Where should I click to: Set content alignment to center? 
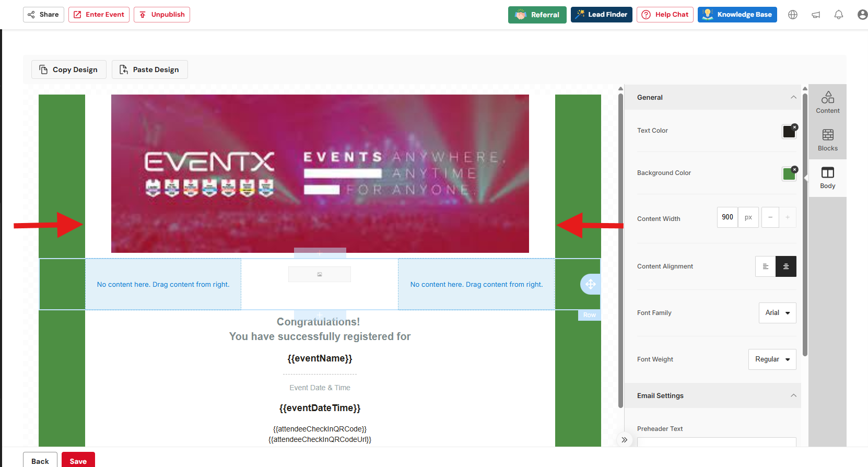(786, 266)
